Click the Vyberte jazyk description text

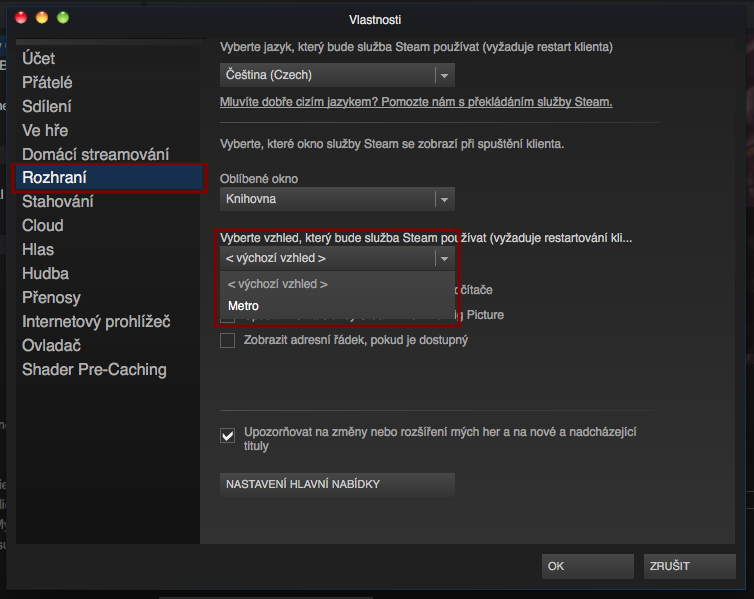click(416, 47)
